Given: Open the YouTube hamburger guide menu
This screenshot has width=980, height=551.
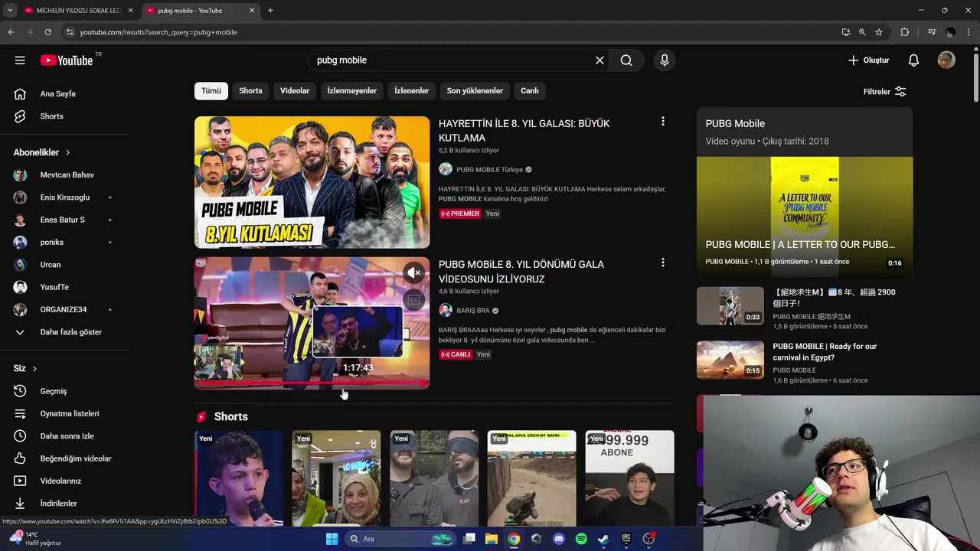Looking at the screenshot, I should (20, 60).
